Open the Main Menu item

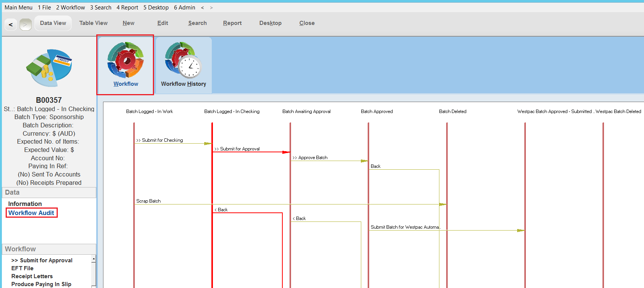click(x=18, y=8)
